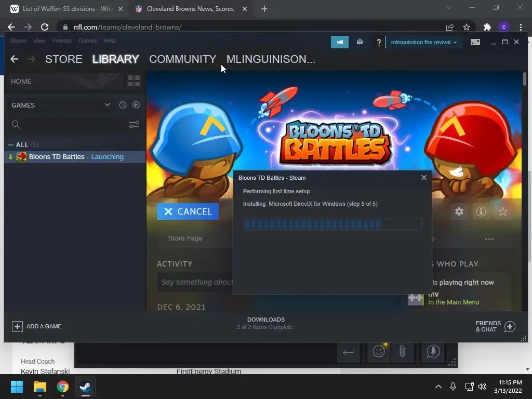Open Chrome tab search dropdown arrow

[x=448, y=7]
